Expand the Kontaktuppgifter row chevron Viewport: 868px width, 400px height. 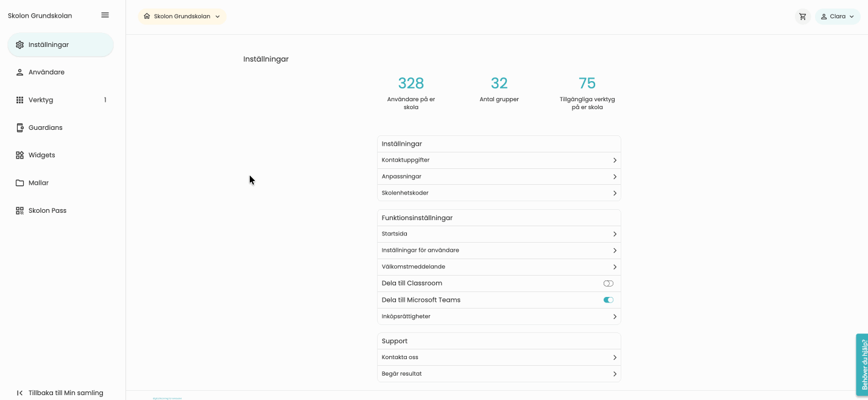point(615,160)
